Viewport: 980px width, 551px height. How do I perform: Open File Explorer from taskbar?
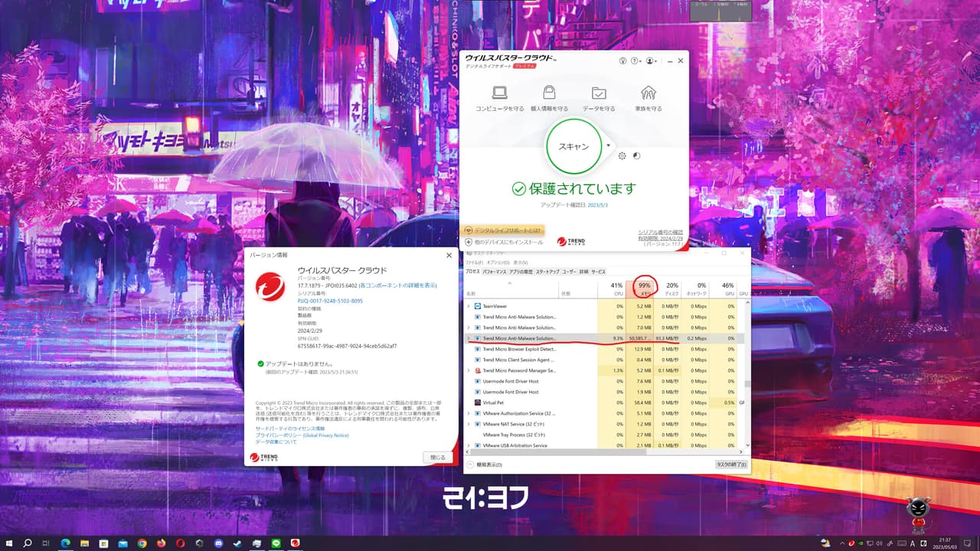pos(85,543)
